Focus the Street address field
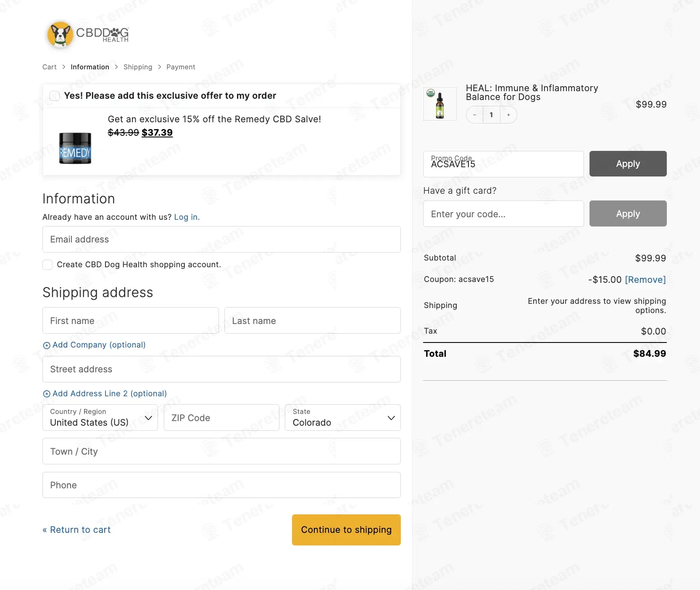700x590 pixels. point(221,369)
